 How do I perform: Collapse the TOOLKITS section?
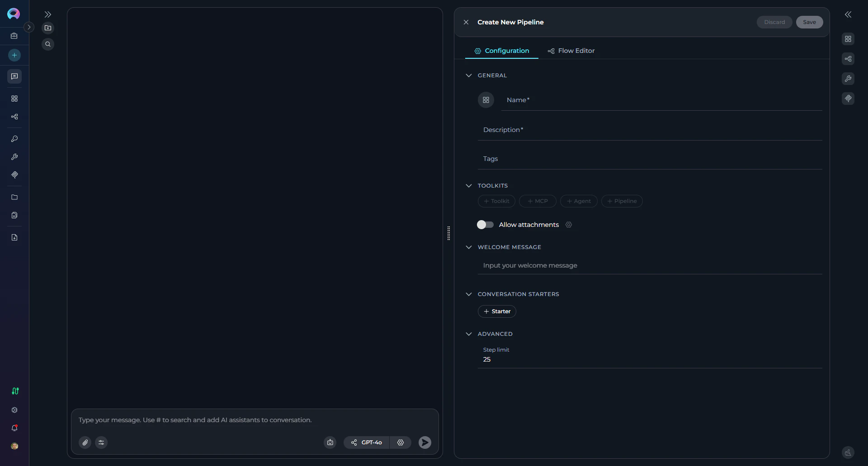pos(469,185)
